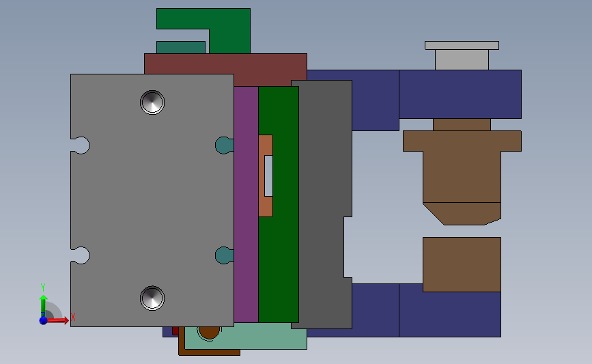Select the brown chamfered punch tip
This screenshot has width=592, height=364.
(x=462, y=213)
